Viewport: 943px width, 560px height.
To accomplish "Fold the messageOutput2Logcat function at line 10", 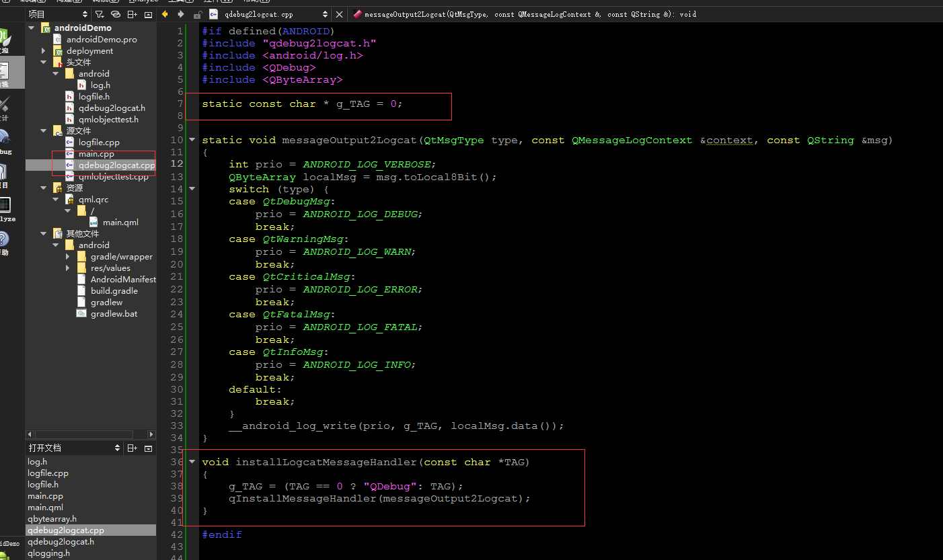I will tap(192, 140).
